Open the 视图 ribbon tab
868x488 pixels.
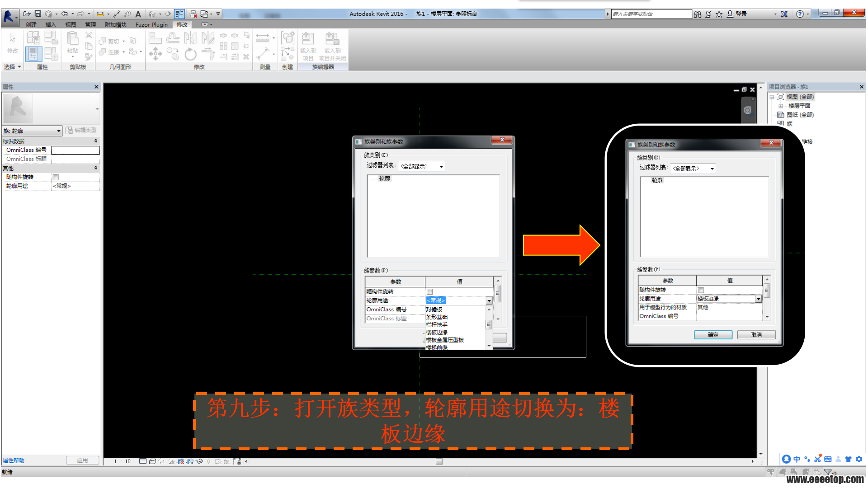point(71,24)
